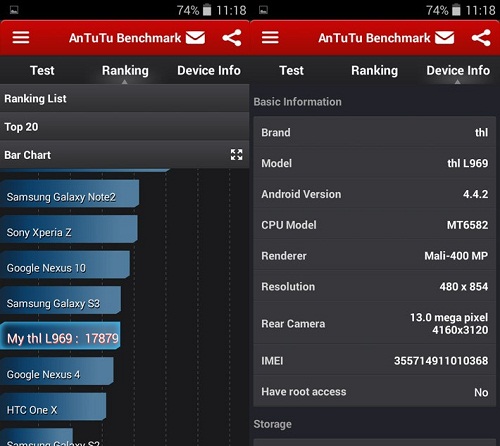Screen dimensions: 500x446
Task: Tap mail envelope icon in left screen header
Action: [195, 37]
